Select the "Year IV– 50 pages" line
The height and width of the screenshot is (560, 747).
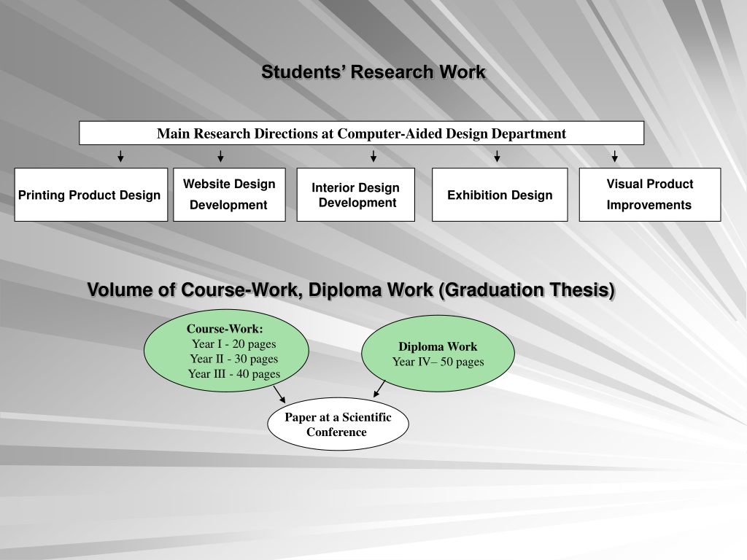pos(438,362)
